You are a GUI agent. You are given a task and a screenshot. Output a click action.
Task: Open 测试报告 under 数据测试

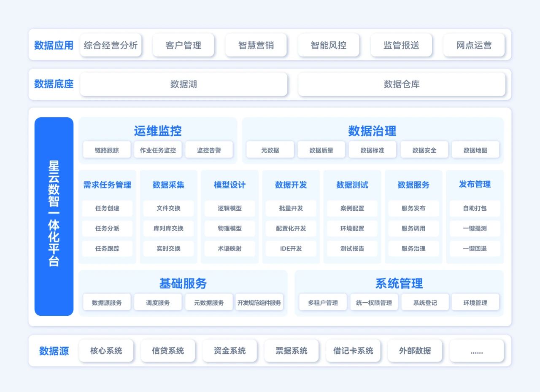point(352,249)
